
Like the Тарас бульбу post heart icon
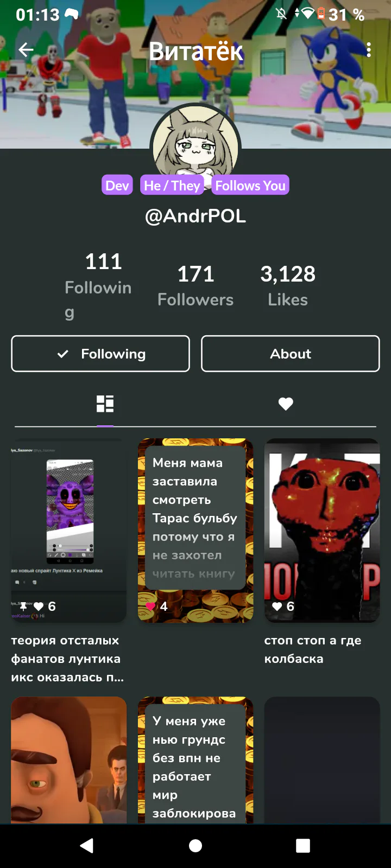(150, 607)
